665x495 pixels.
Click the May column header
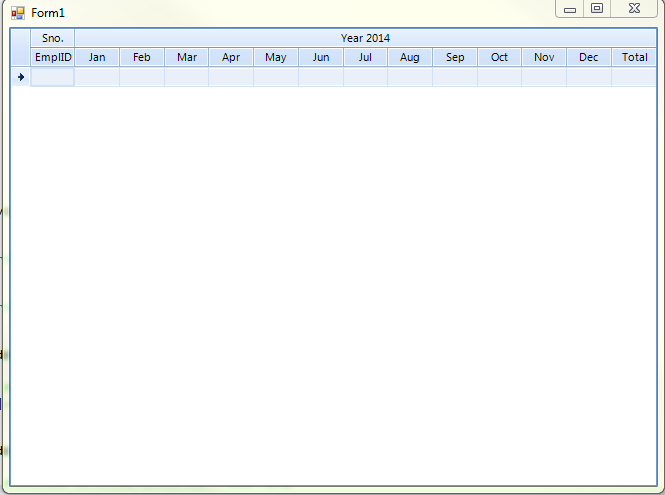pos(276,57)
